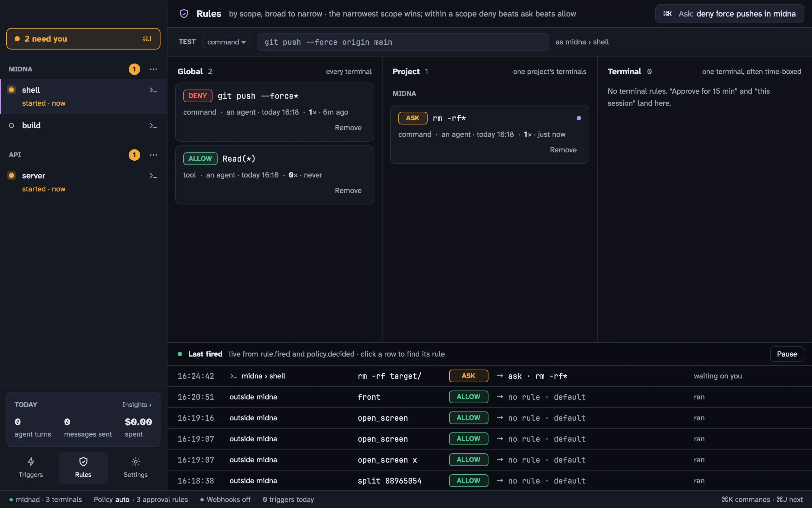Remove the Read(*) allow rule
Viewport: 812px width, 508px height.
[x=348, y=190]
